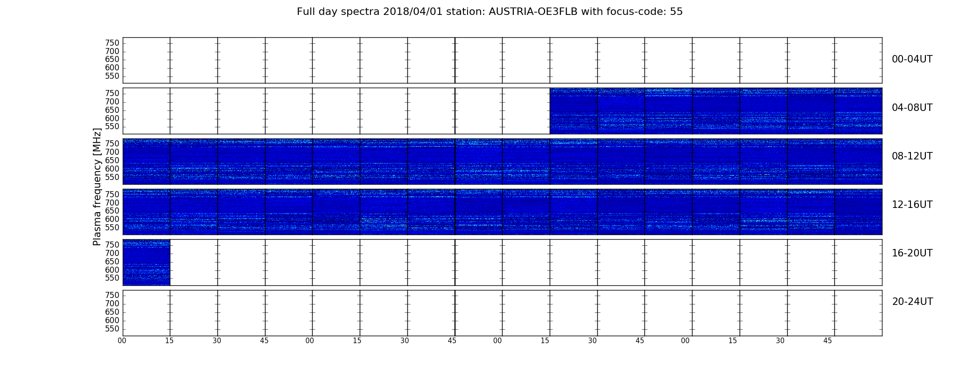
Task: Select the "04-08UT" row label
Action: tap(912, 108)
